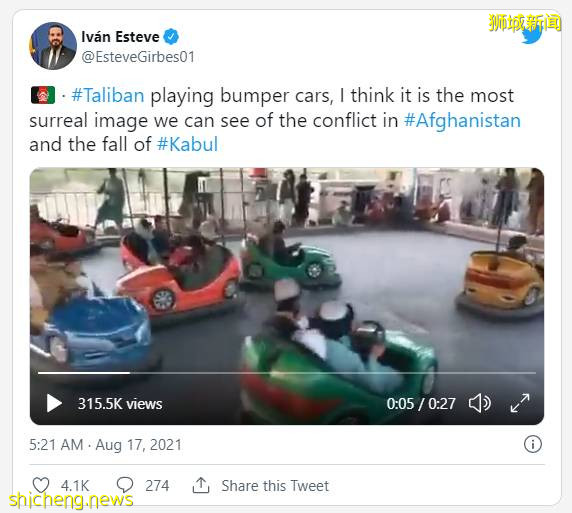
Task: Mute the video with the speaker icon
Action: [480, 404]
